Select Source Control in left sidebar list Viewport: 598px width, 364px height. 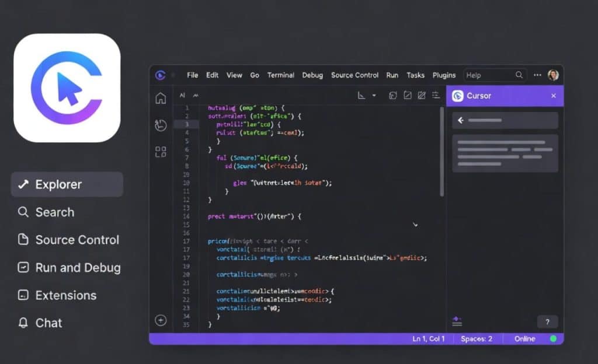coord(69,240)
